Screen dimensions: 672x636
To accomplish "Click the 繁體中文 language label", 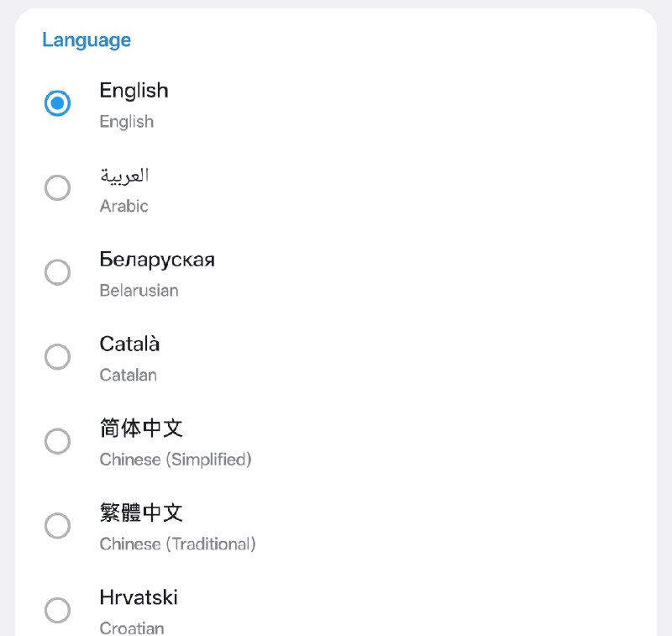I will [141, 513].
